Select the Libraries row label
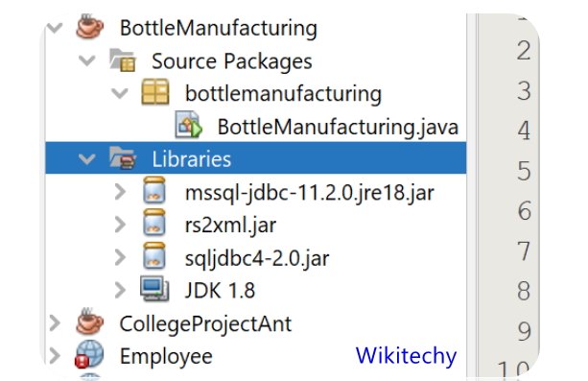 click(192, 159)
